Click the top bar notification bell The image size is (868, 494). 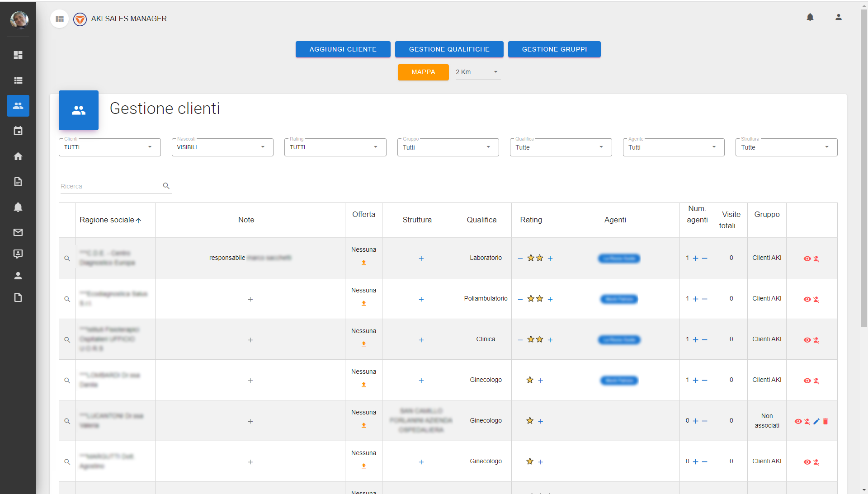[810, 17]
